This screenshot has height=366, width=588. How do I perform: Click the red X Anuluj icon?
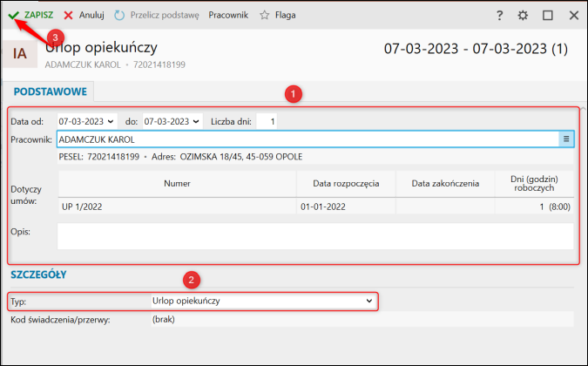pyautogui.click(x=68, y=16)
